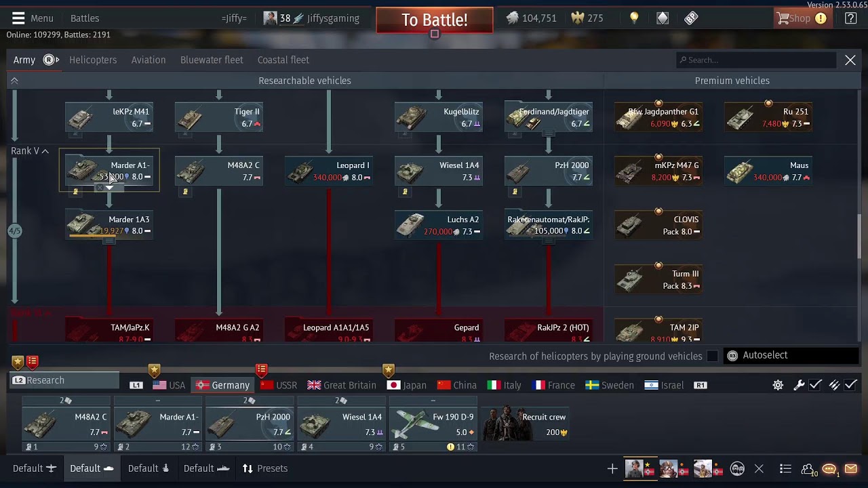Click the Marder 1A3 research progress bar
Screen dimensions: 868x488
[109, 237]
